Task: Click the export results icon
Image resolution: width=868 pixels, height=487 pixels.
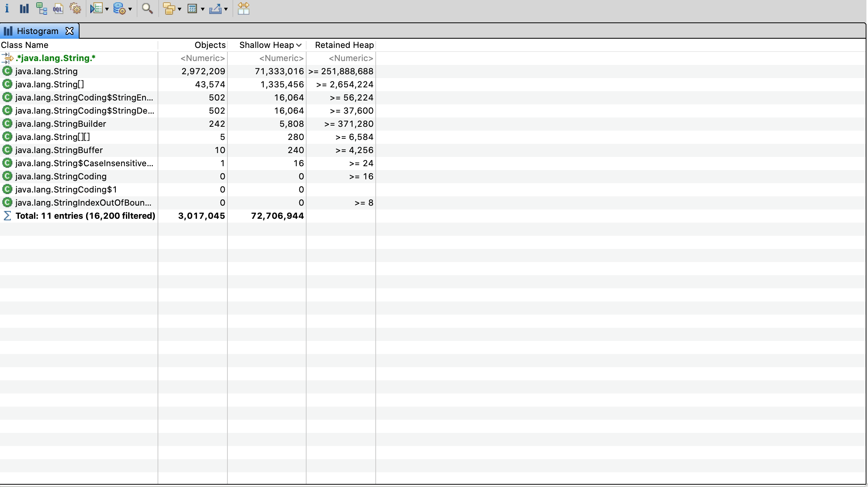Action: pos(215,9)
